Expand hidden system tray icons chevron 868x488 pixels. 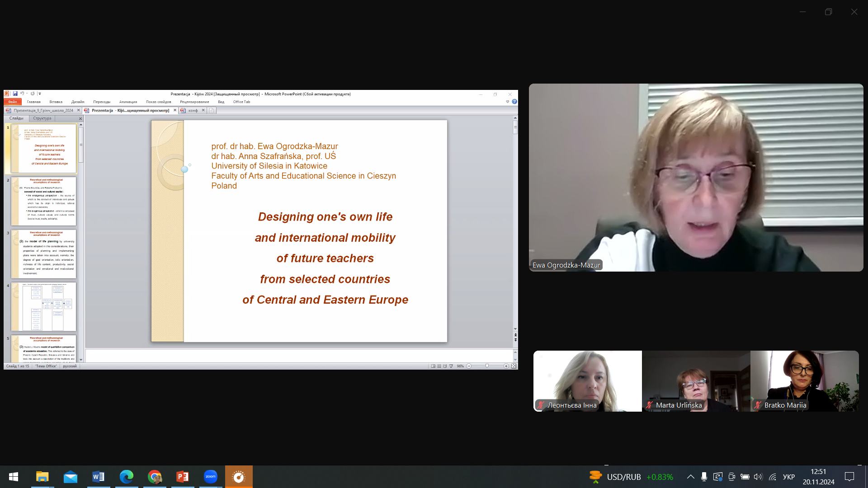coord(690,477)
